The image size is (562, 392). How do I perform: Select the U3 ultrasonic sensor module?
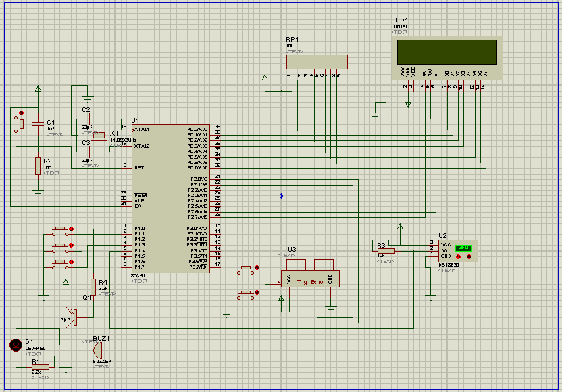(x=310, y=279)
